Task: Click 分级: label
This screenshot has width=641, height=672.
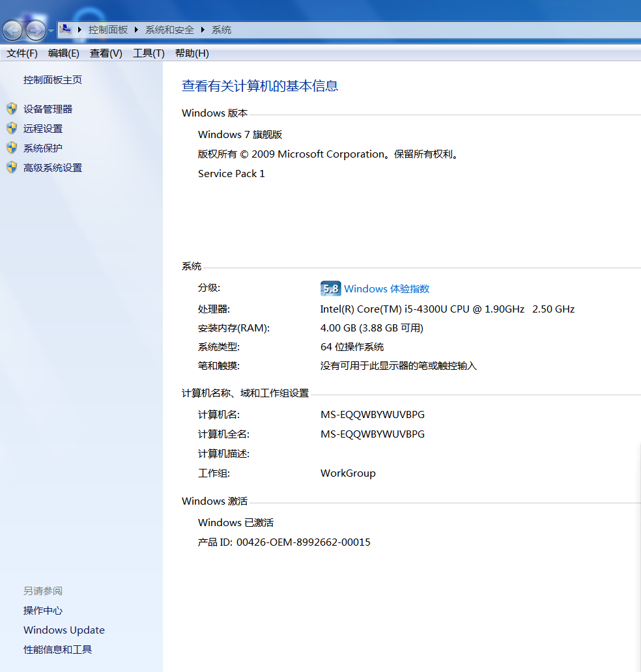Action: tap(209, 288)
